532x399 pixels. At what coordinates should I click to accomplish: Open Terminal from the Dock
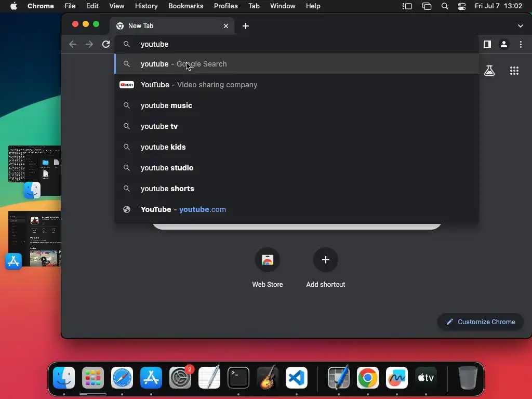[x=238, y=378]
